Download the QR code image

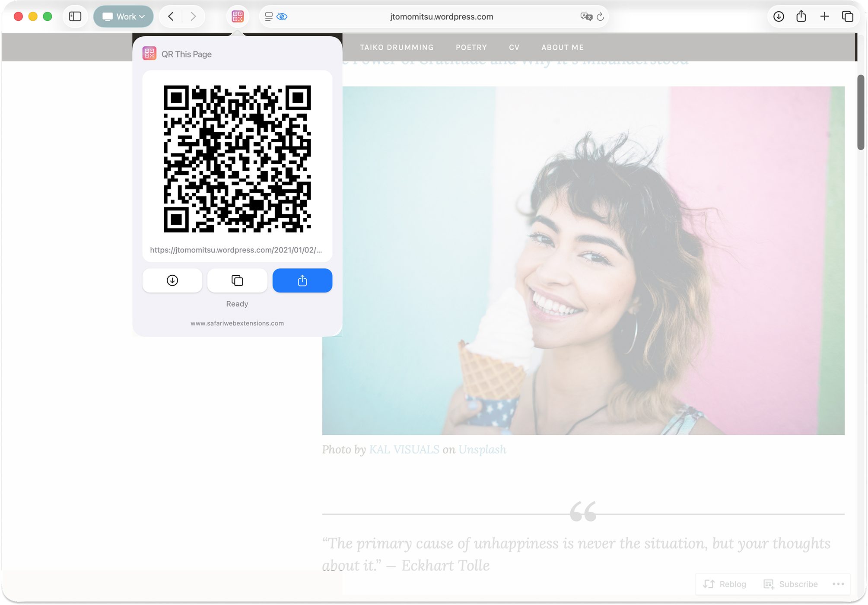click(172, 280)
